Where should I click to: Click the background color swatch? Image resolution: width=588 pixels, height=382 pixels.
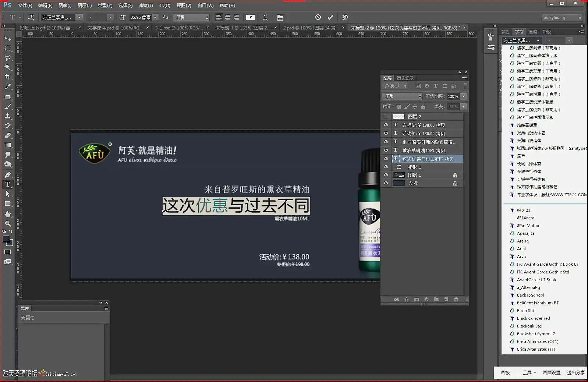point(10,243)
